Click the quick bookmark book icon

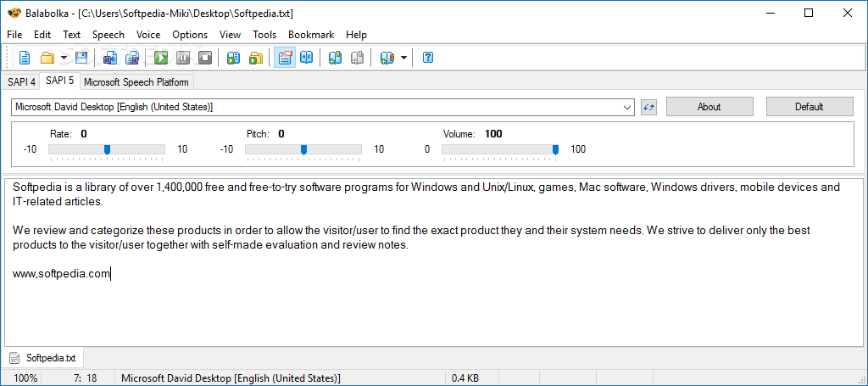[x=387, y=58]
